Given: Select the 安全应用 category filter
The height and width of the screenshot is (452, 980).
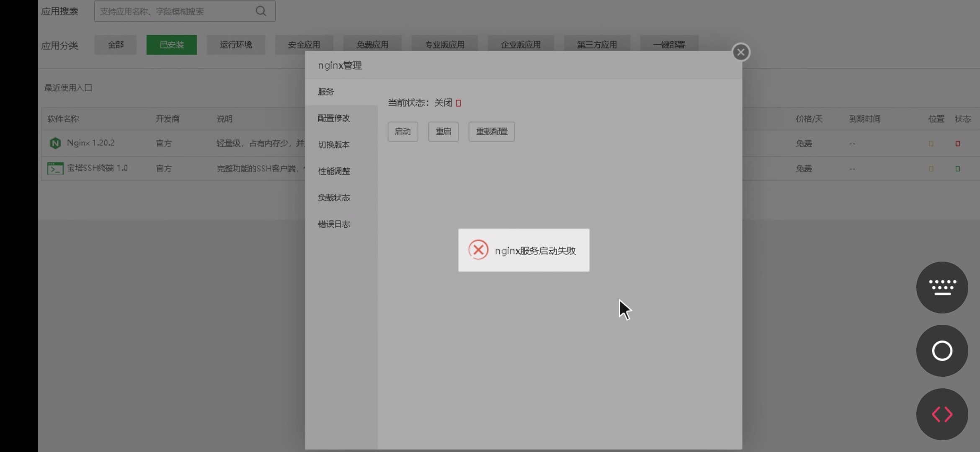Looking at the screenshot, I should (304, 44).
